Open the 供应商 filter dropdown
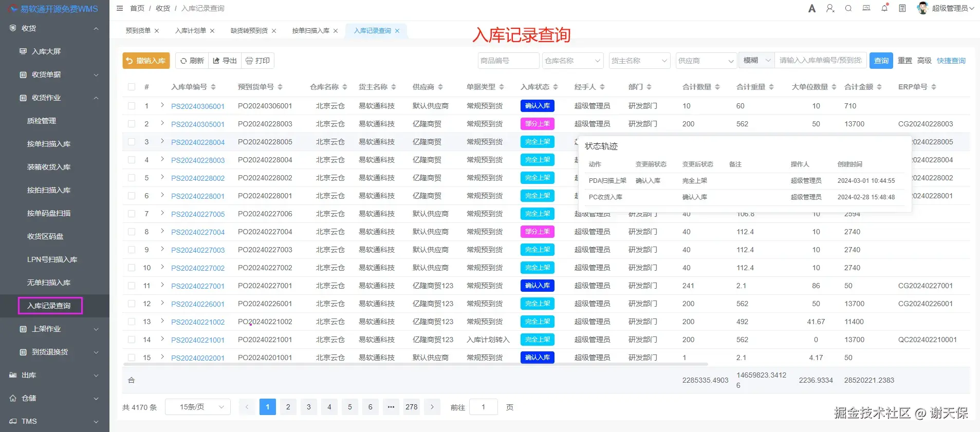Image resolution: width=980 pixels, height=432 pixels. click(707, 61)
